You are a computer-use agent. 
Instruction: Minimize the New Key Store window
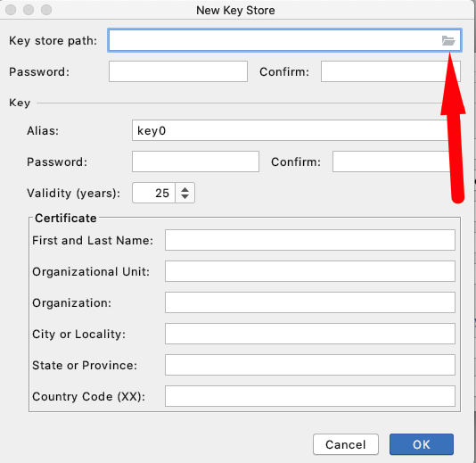(x=29, y=10)
